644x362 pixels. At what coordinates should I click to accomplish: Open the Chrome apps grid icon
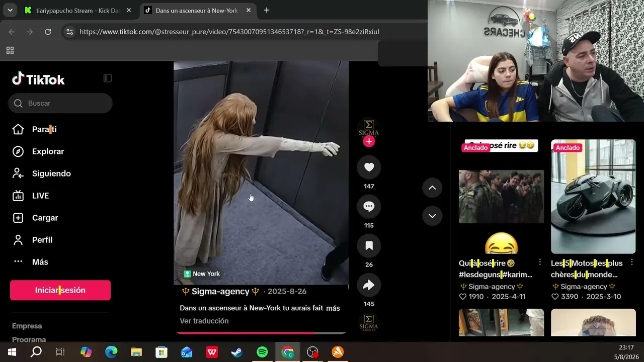pyautogui.click(x=10, y=50)
